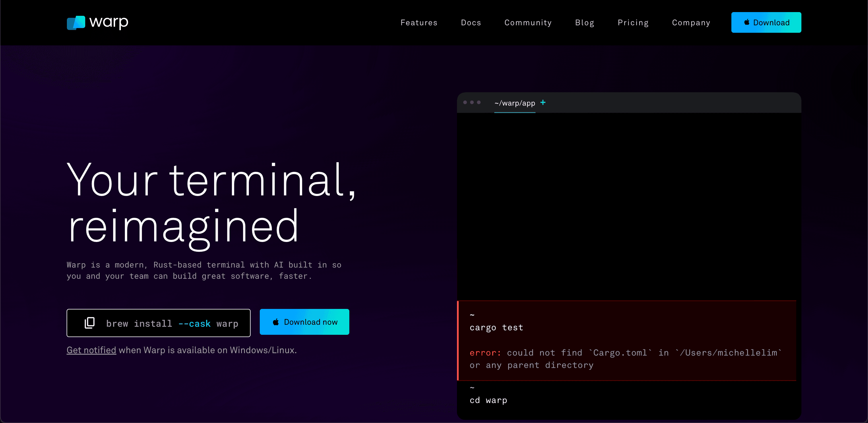Visit the Blog section
This screenshot has height=423, width=868.
(584, 23)
